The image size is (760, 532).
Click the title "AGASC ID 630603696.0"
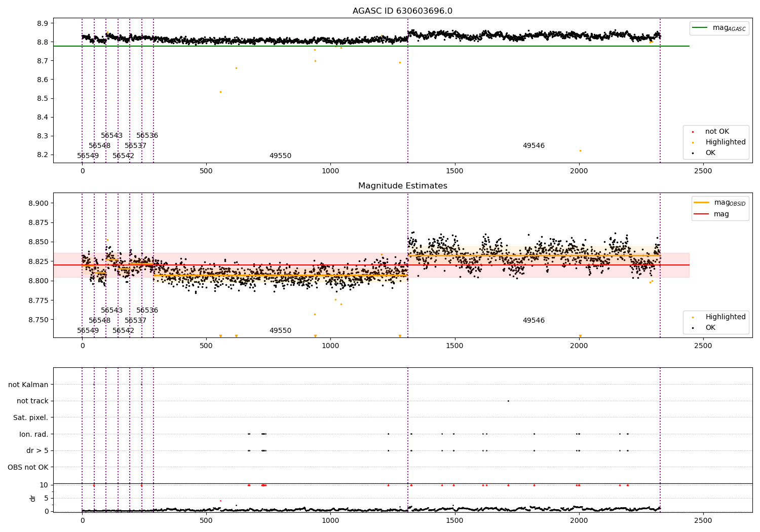coord(402,11)
